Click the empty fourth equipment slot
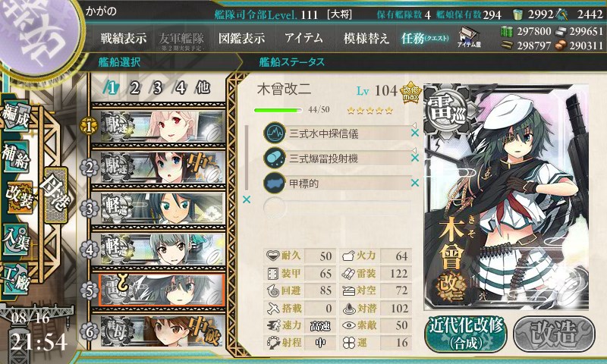 click(337, 208)
